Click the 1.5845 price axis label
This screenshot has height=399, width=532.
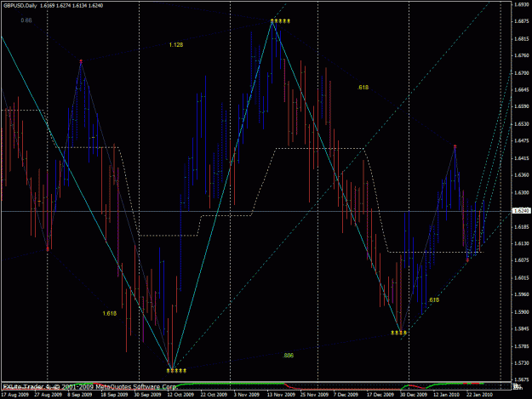pyautogui.click(x=522, y=329)
